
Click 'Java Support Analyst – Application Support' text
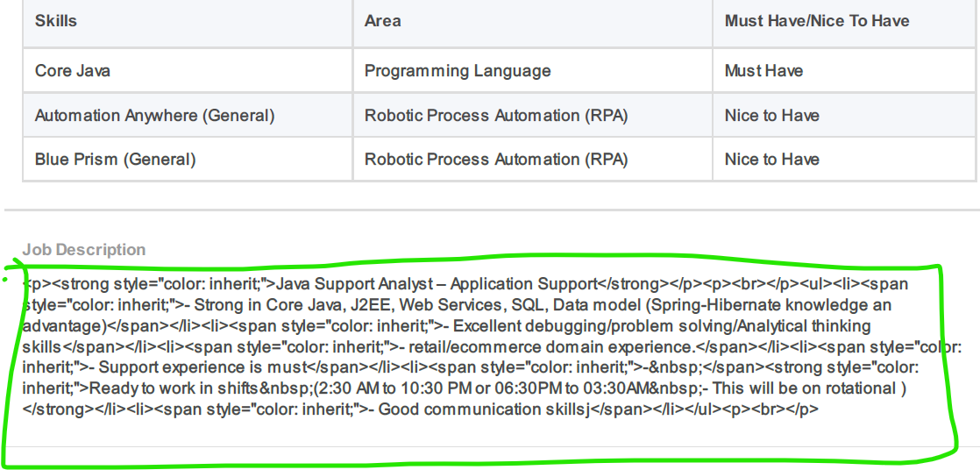(437, 284)
